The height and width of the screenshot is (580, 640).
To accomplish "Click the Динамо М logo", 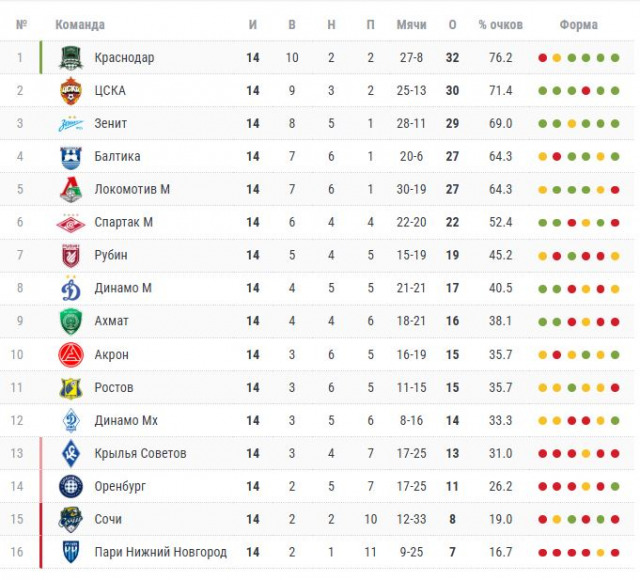I will click(70, 289).
